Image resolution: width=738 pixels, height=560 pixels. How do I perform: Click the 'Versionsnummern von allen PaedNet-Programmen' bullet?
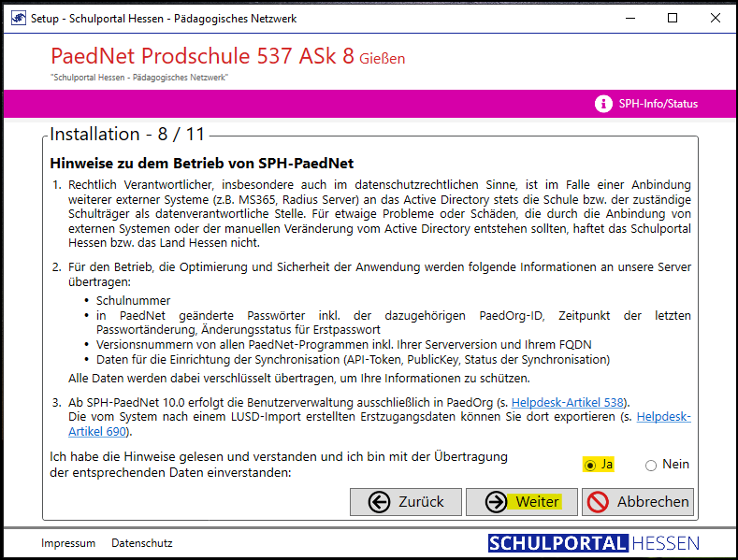click(x=343, y=345)
